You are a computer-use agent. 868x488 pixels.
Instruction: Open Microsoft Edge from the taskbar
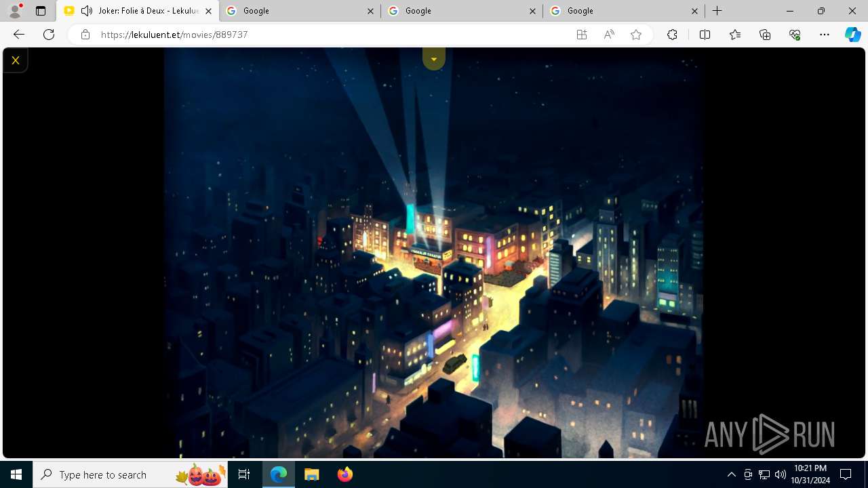[279, 474]
